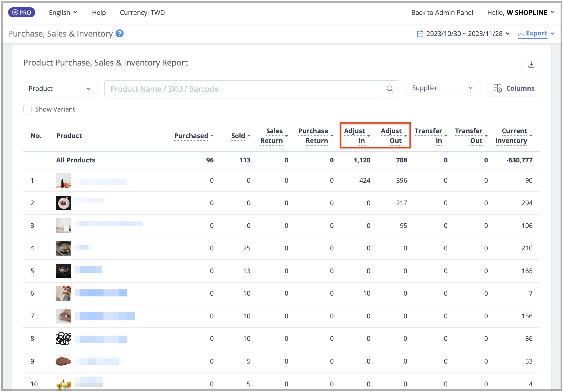Click the calendar date range icon
The height and width of the screenshot is (392, 563).
click(x=420, y=34)
